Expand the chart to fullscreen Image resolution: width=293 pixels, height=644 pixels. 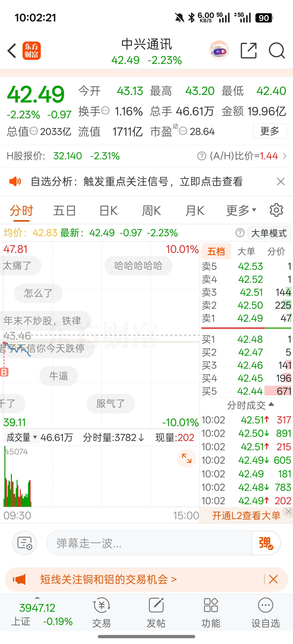click(x=187, y=458)
